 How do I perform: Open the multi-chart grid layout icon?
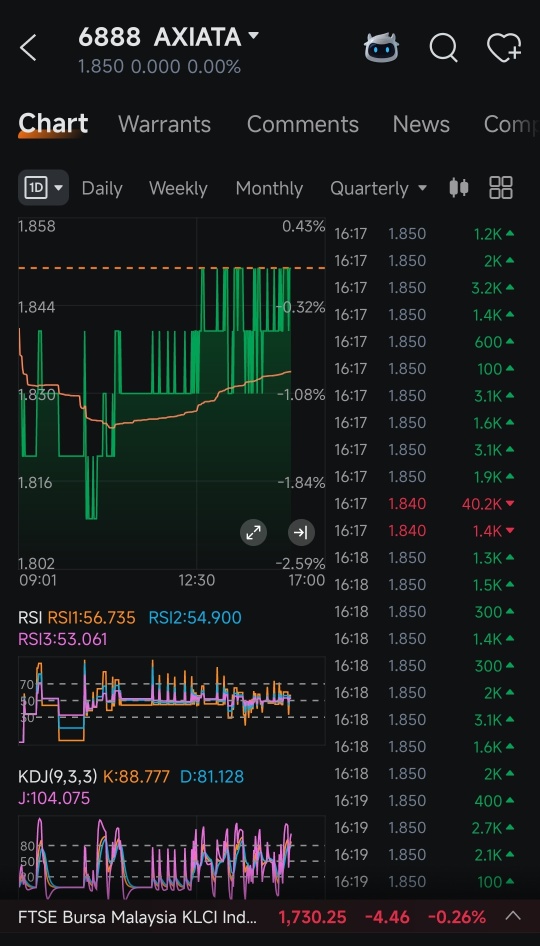click(501, 188)
